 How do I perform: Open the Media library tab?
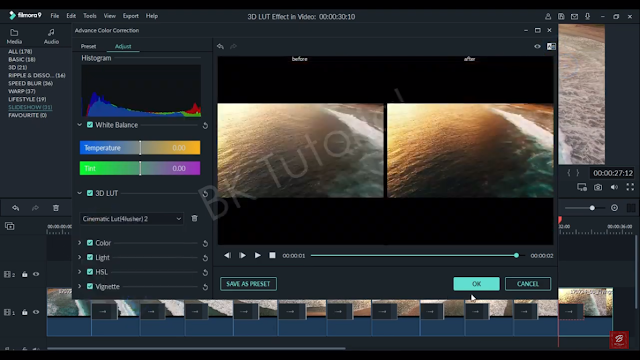[14, 36]
